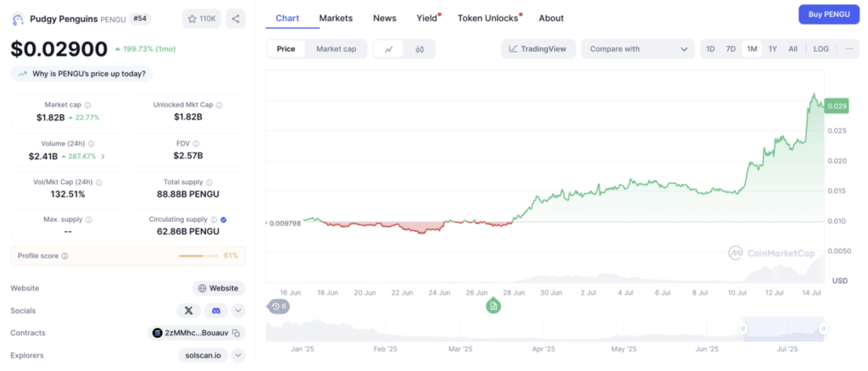Click Vol/Mkt Cap (24h) info icon

point(98,182)
